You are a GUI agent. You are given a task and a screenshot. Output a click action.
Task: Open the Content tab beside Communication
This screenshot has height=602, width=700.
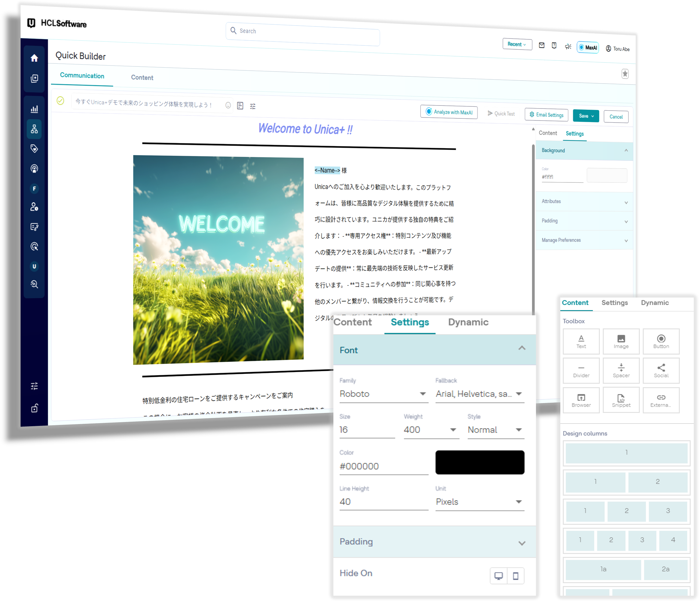click(x=142, y=77)
